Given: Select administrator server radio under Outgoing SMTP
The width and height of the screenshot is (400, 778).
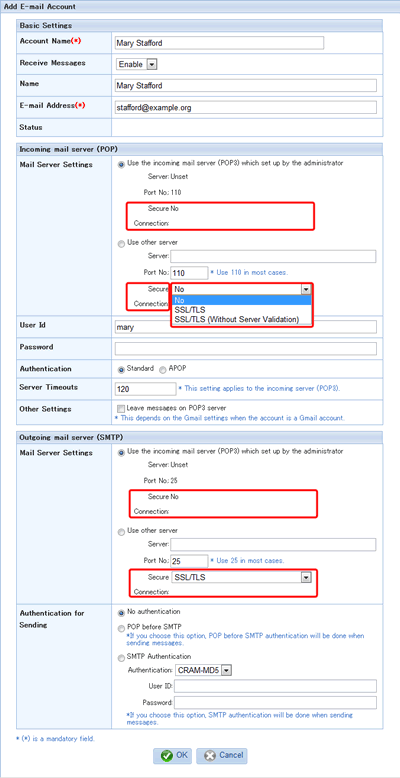Looking at the screenshot, I should coord(121,452).
